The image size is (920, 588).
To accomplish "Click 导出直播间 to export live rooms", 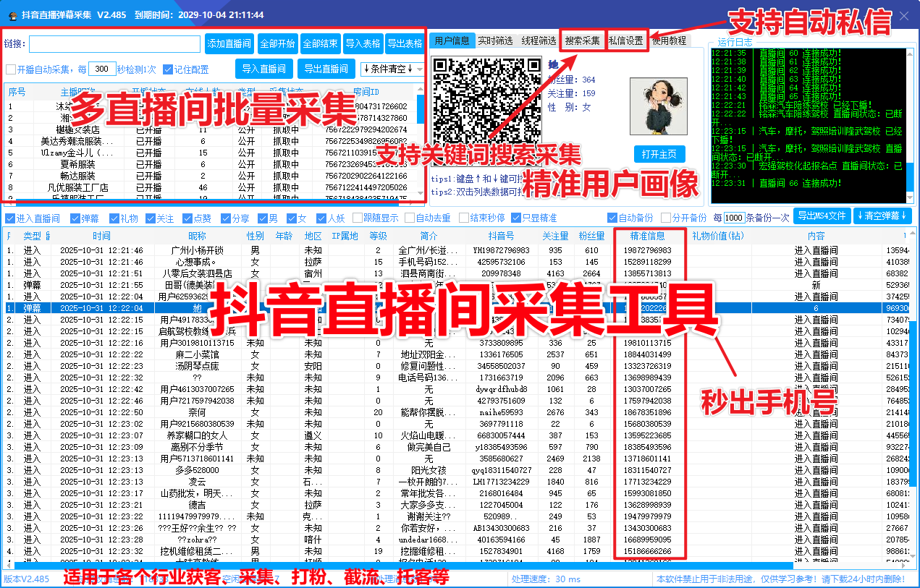I will [x=326, y=69].
